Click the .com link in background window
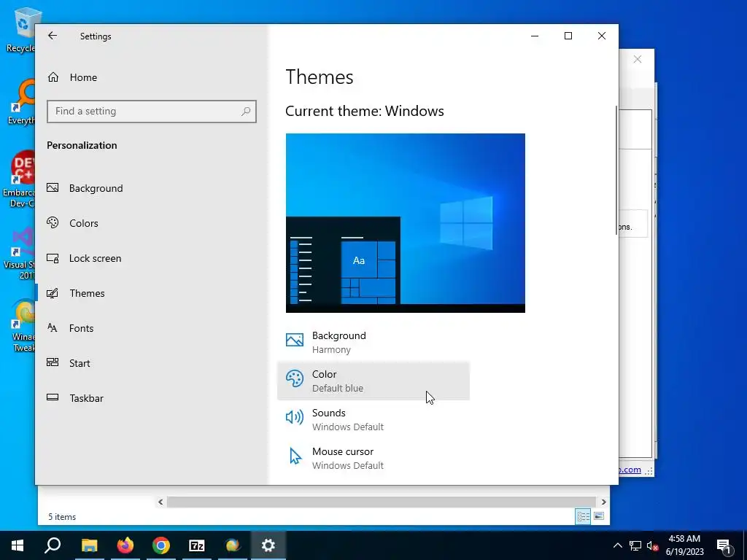 (x=630, y=470)
